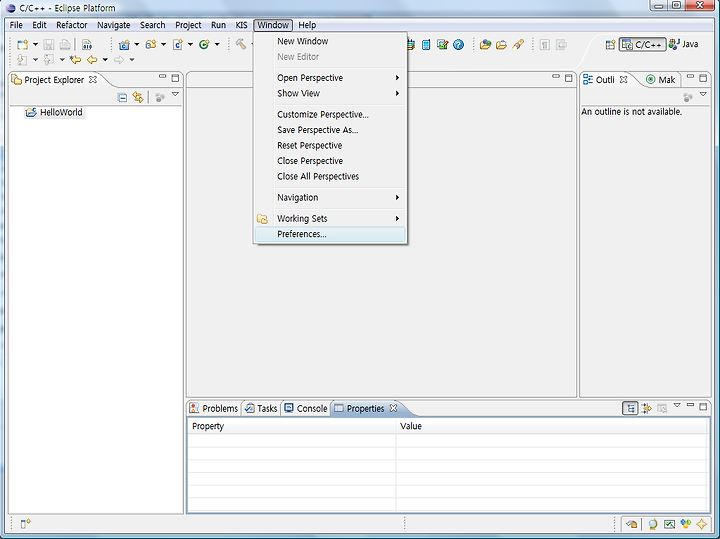The width and height of the screenshot is (720, 539).
Task: Select Customize Perspective... entry
Action: click(330, 115)
